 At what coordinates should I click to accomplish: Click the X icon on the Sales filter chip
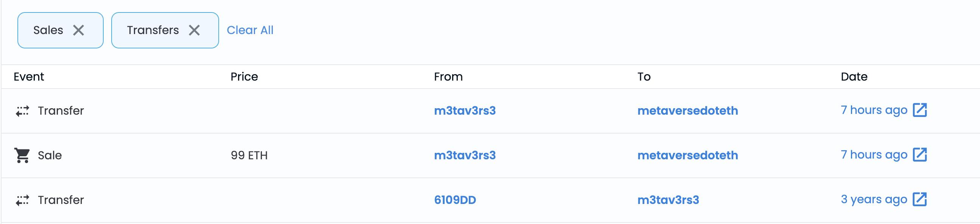[79, 30]
